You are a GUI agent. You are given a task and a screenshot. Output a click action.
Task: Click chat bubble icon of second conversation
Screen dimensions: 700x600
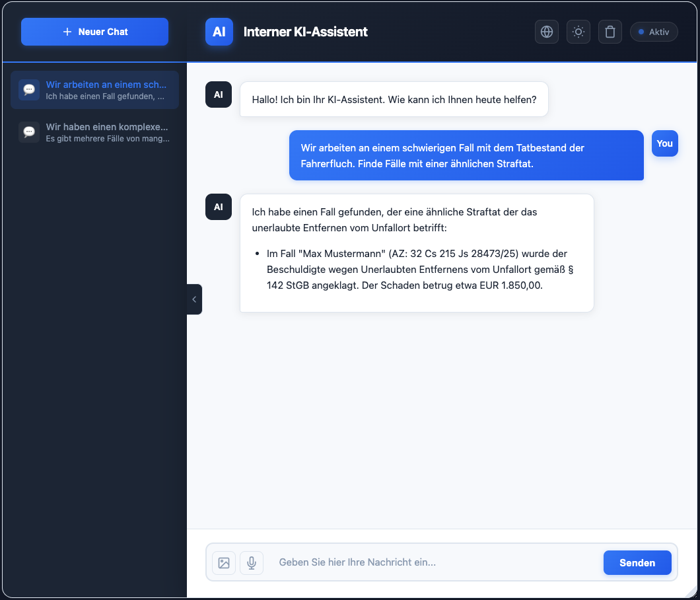(x=29, y=132)
